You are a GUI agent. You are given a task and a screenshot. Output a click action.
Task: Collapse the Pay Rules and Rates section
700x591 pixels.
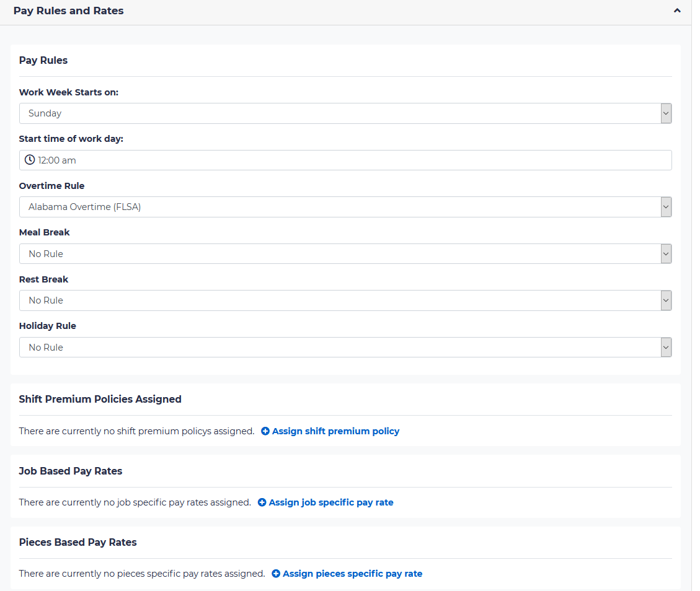[x=677, y=11]
